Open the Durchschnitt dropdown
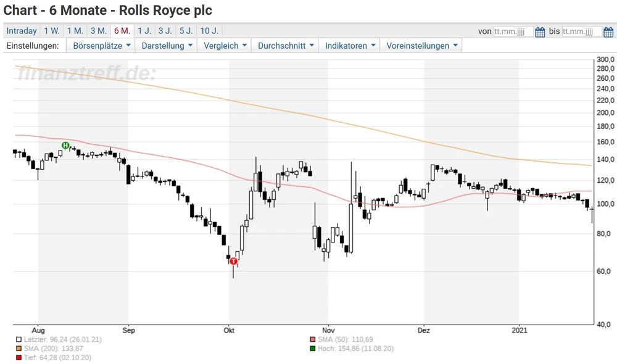The width and height of the screenshot is (617, 364). click(x=286, y=46)
